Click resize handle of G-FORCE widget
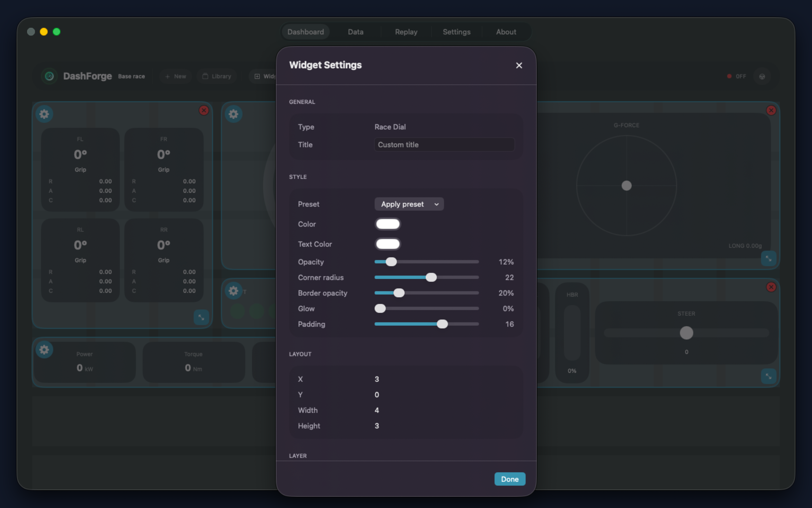This screenshot has height=508, width=812. click(768, 258)
